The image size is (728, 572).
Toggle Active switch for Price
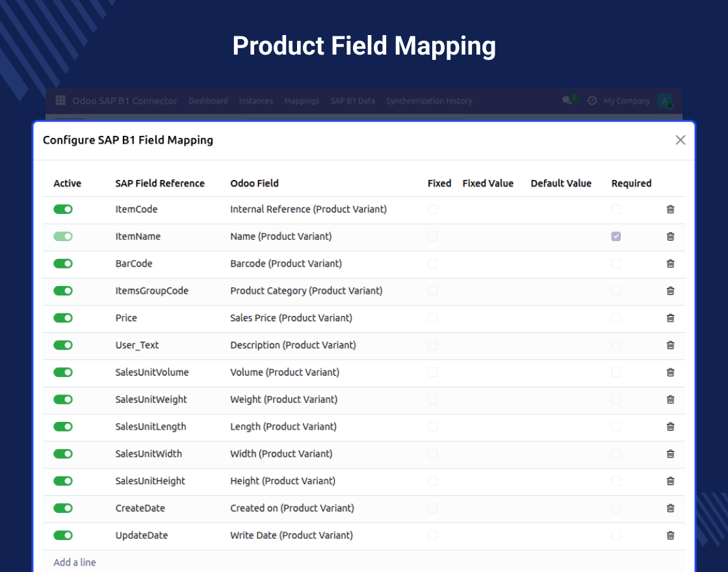tap(63, 318)
